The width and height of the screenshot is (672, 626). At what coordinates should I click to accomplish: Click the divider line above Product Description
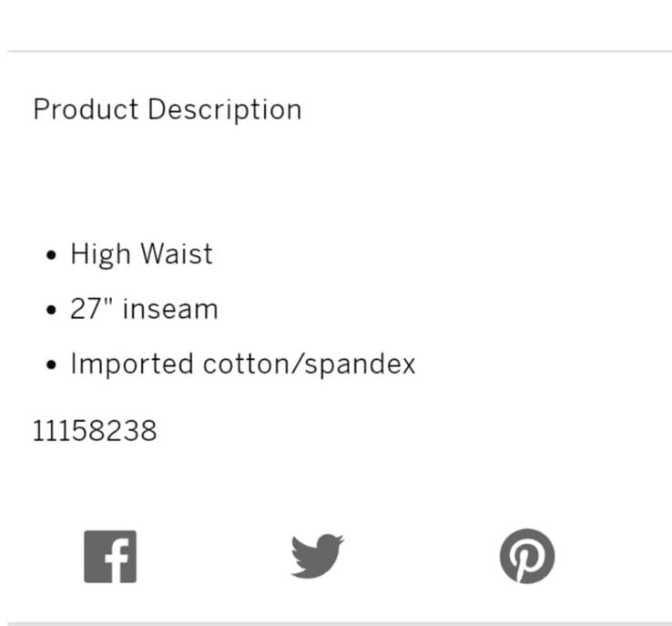340,51
